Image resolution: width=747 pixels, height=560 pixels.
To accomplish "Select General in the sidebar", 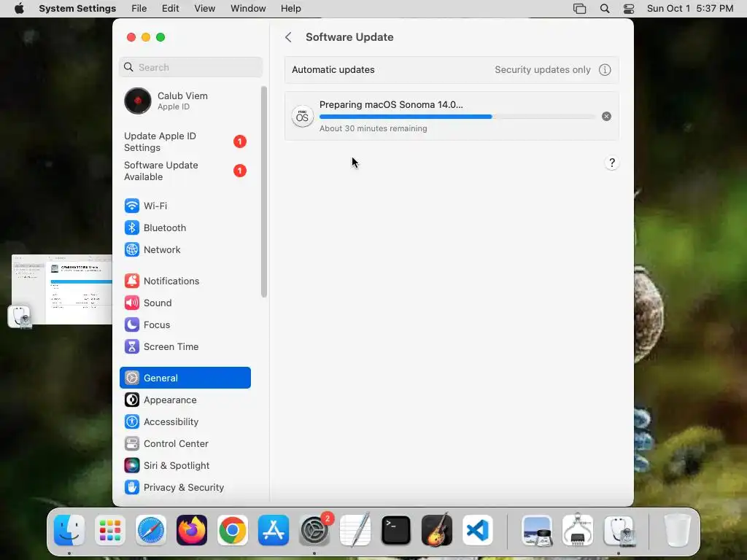I will click(185, 378).
